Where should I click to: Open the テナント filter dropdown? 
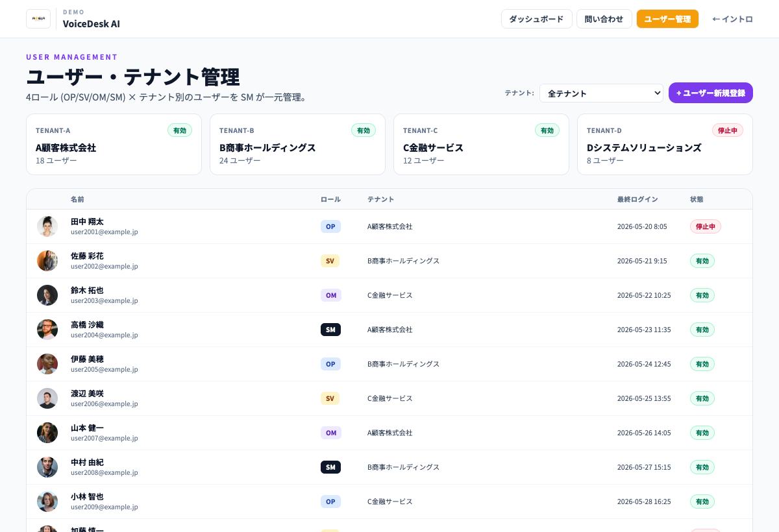601,93
